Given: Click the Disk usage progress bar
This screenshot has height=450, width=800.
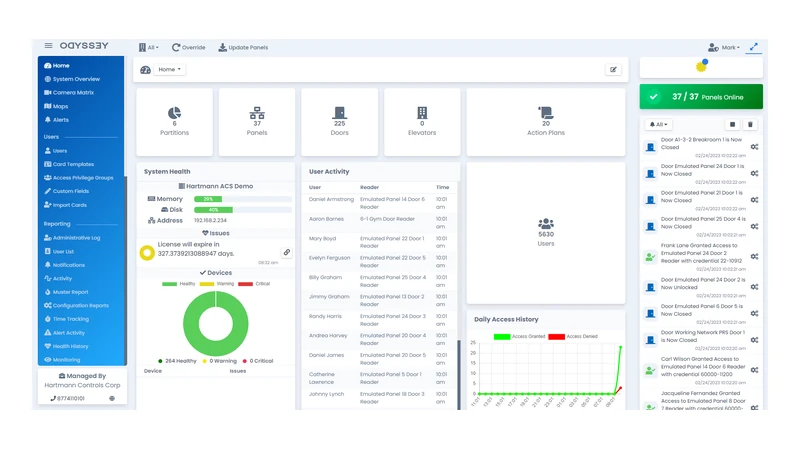Looking at the screenshot, I should click(243, 210).
